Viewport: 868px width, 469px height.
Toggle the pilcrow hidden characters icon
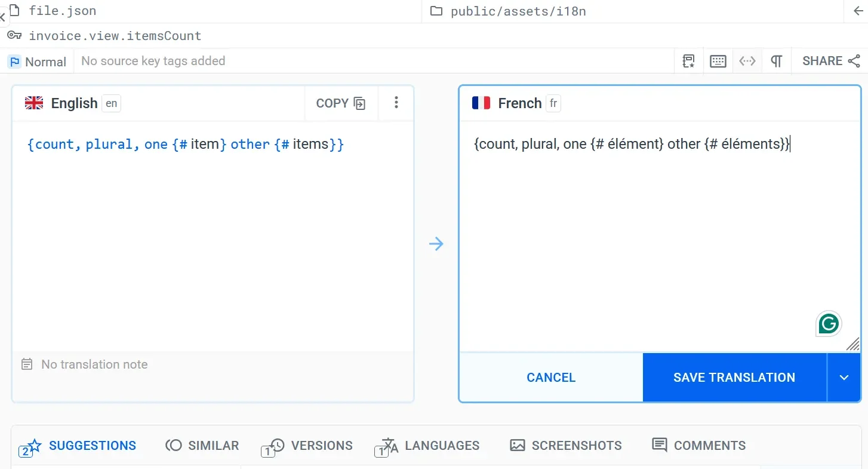[x=776, y=61]
